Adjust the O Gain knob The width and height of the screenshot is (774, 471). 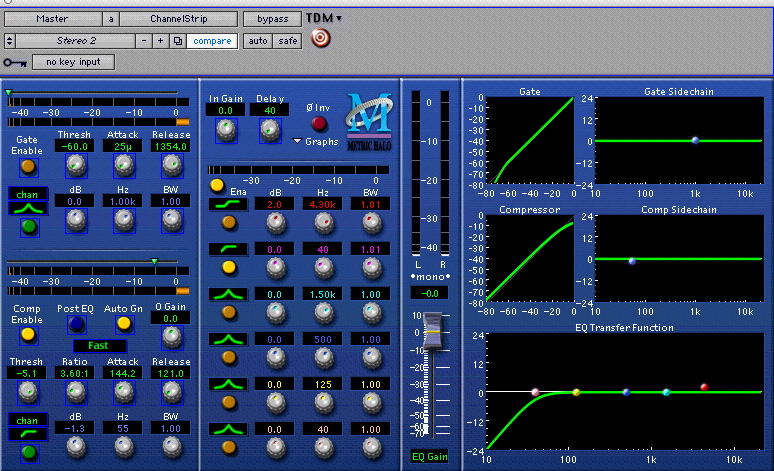pos(171,337)
